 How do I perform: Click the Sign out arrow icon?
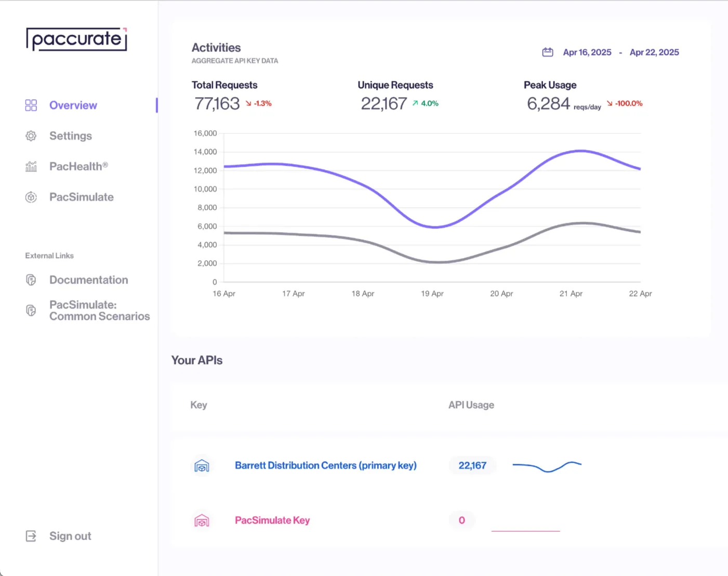pyautogui.click(x=31, y=536)
